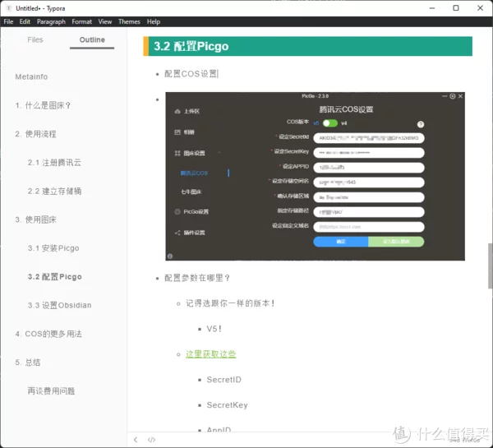Go to outline item 5. 总结

28,363
